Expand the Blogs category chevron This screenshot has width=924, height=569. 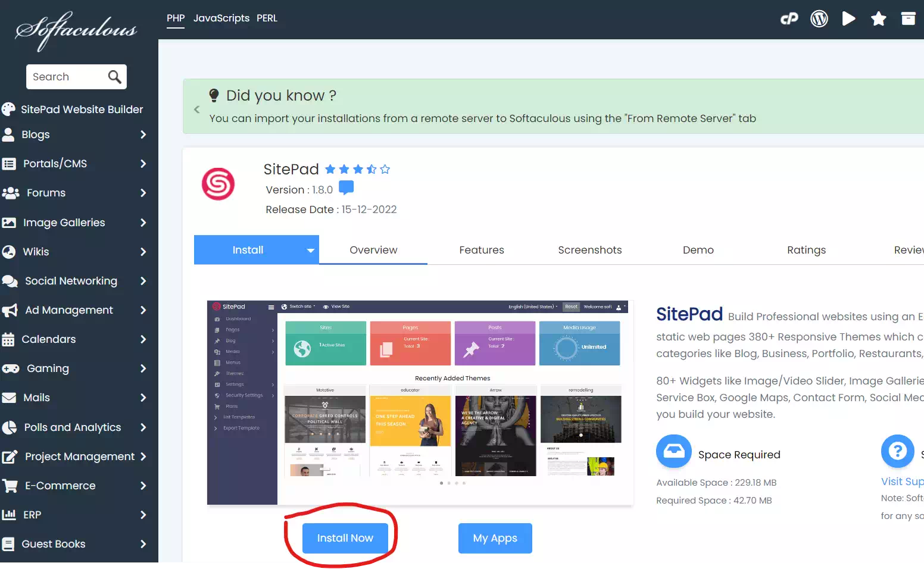(143, 135)
